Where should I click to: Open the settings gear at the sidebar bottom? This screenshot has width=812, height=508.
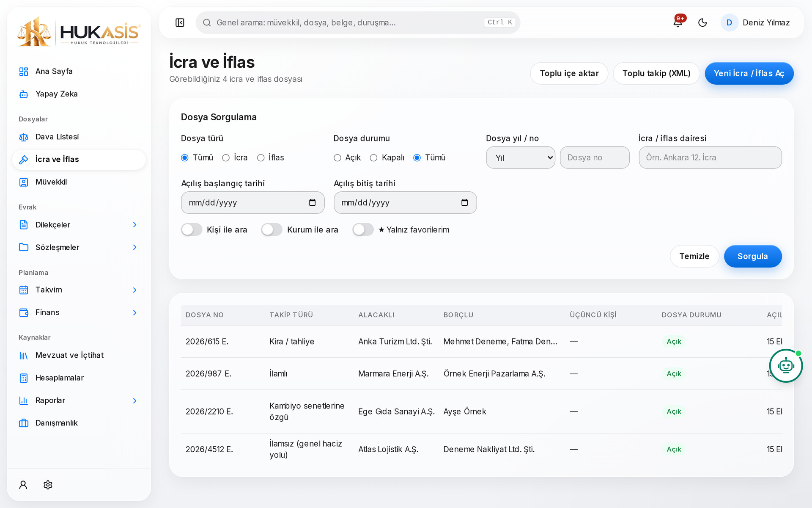(48, 485)
